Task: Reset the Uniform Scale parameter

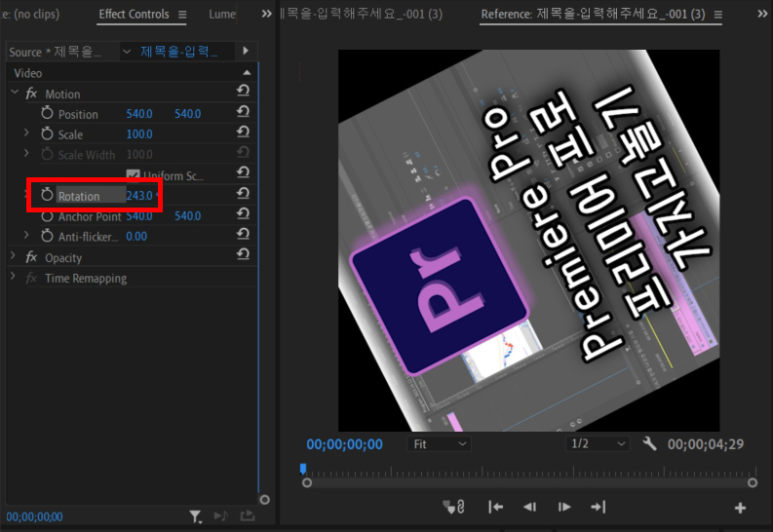Action: [x=243, y=172]
